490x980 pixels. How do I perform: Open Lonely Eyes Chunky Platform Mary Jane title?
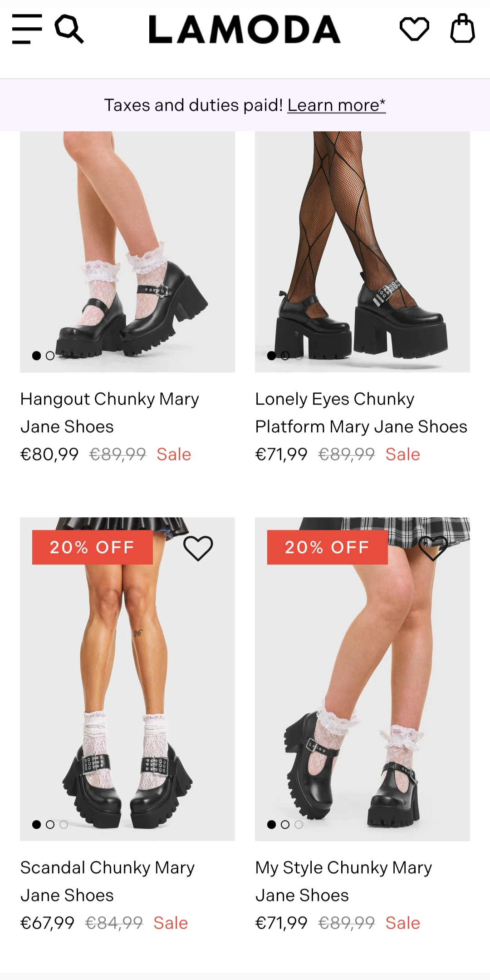coord(361,413)
